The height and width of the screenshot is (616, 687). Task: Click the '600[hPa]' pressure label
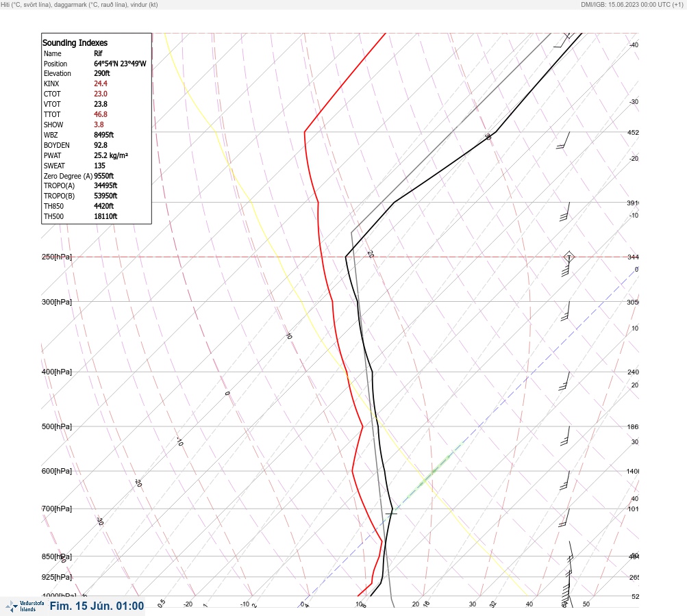(x=57, y=471)
